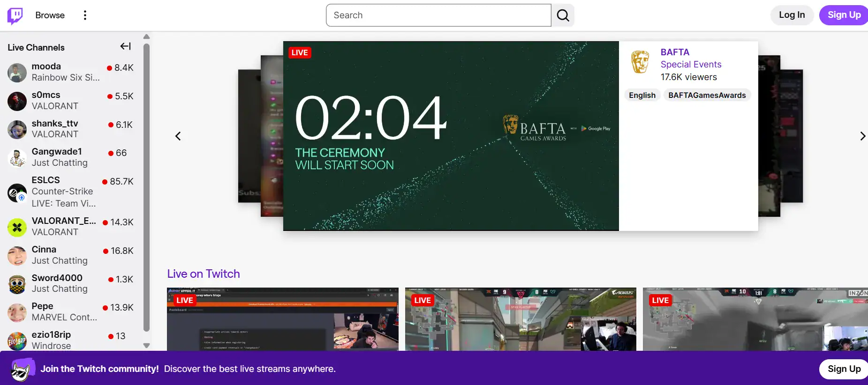Show previous carousel stream
868x385 pixels.
[178, 136]
